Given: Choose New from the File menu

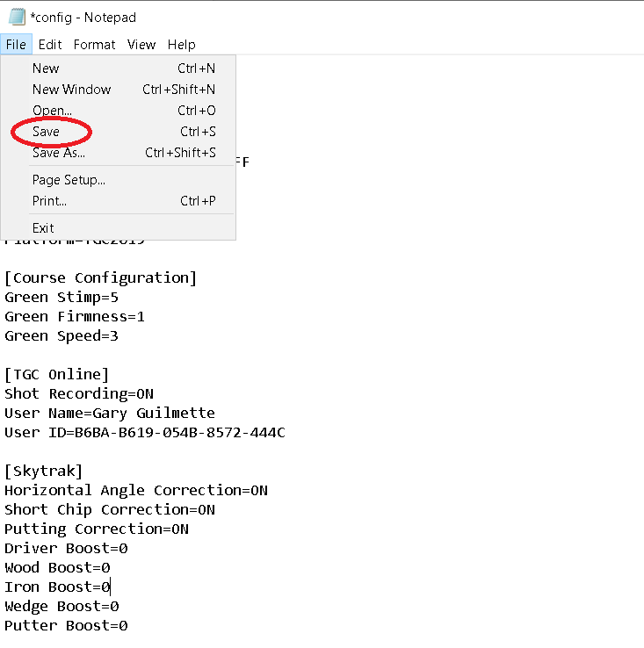Looking at the screenshot, I should click(x=119, y=68).
